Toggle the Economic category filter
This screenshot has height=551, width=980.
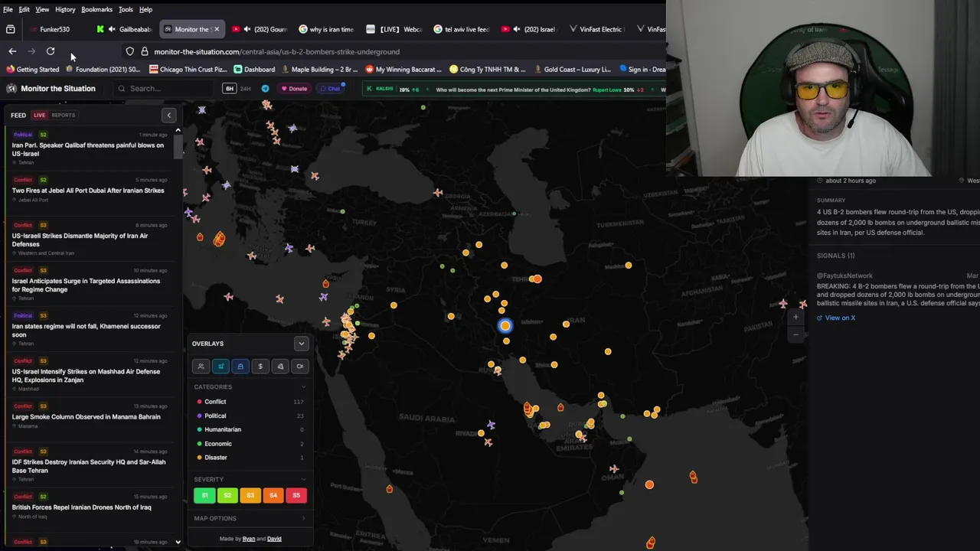[x=250, y=444]
